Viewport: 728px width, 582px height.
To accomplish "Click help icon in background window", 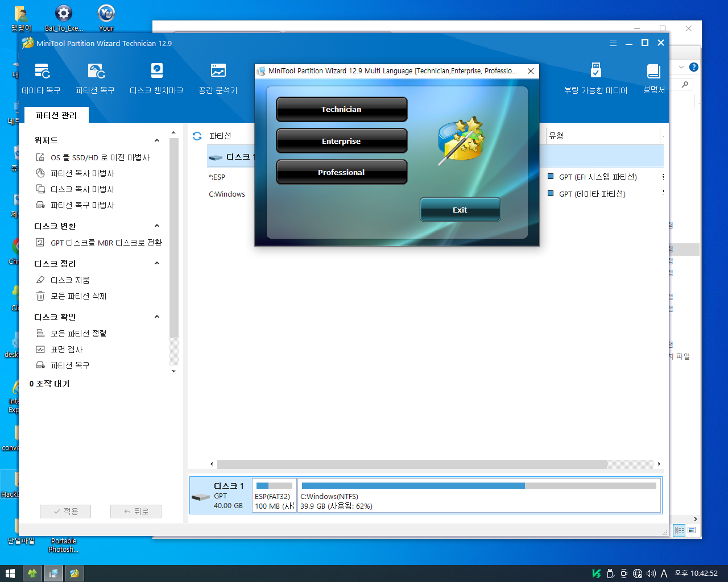I will click(x=694, y=67).
